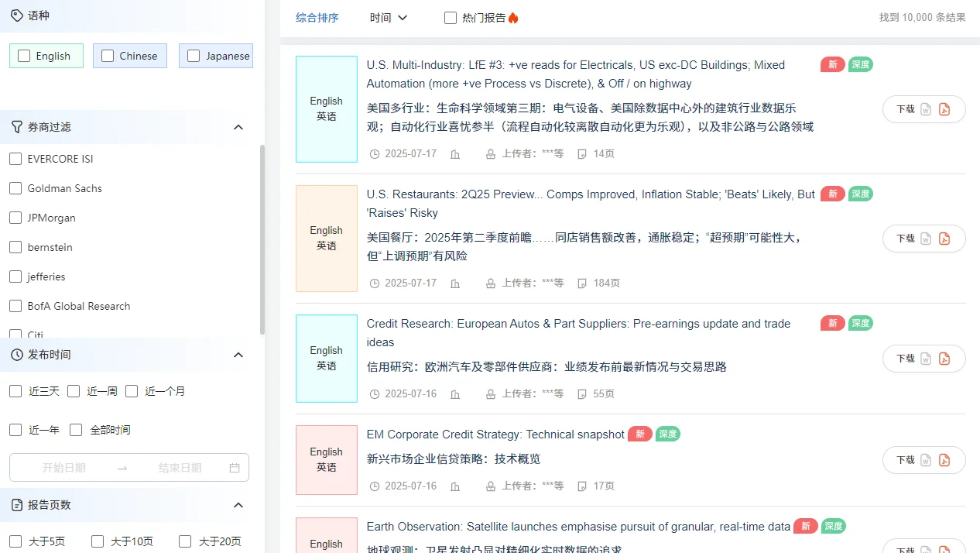The width and height of the screenshot is (980, 553).
Task: Open Earth Observation satellite launches report title
Action: 578,527
